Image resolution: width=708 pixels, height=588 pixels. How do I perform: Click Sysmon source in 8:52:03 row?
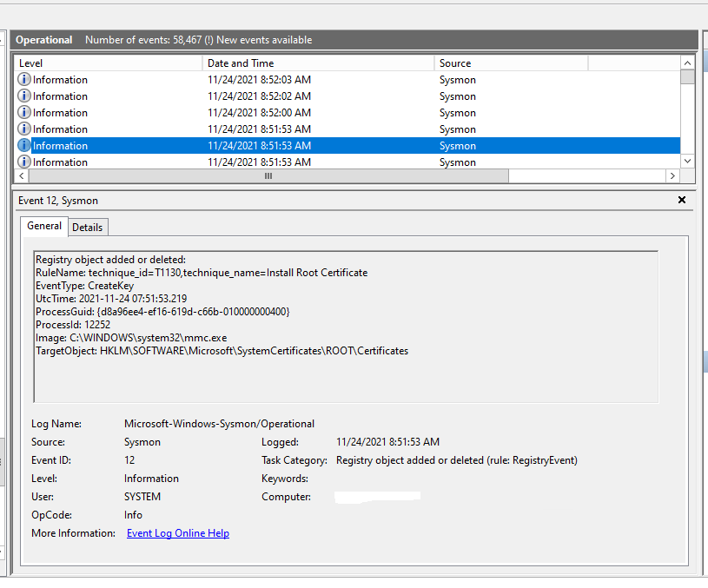[x=458, y=80]
